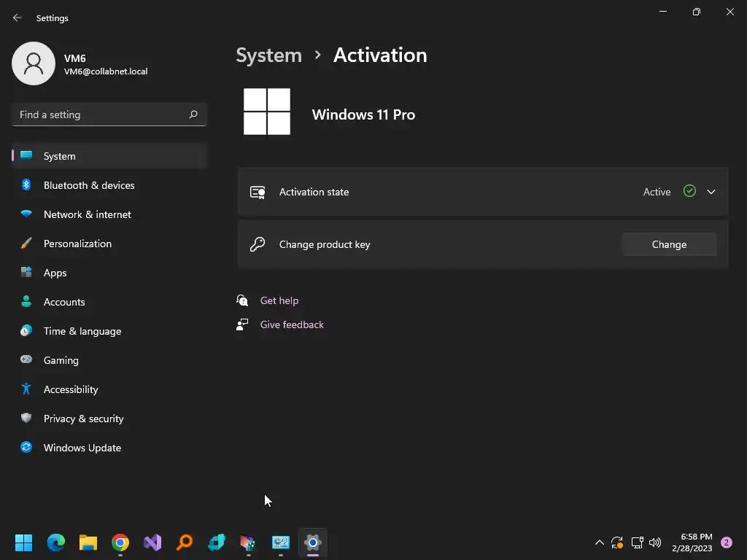Open the Get help link
Screen dimensions: 747x560
point(279,300)
